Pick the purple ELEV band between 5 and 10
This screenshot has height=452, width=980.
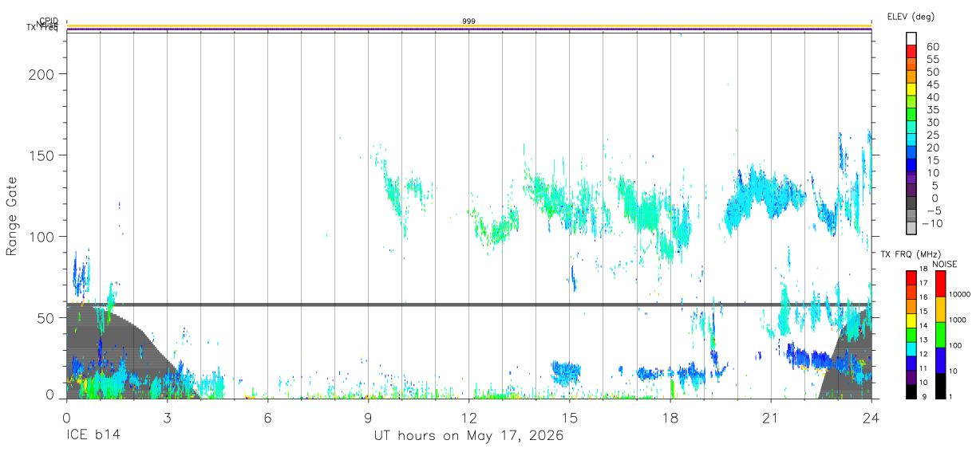click(911, 179)
